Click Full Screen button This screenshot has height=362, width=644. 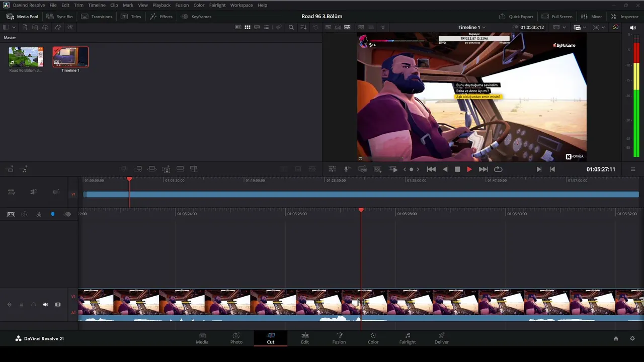coord(556,17)
